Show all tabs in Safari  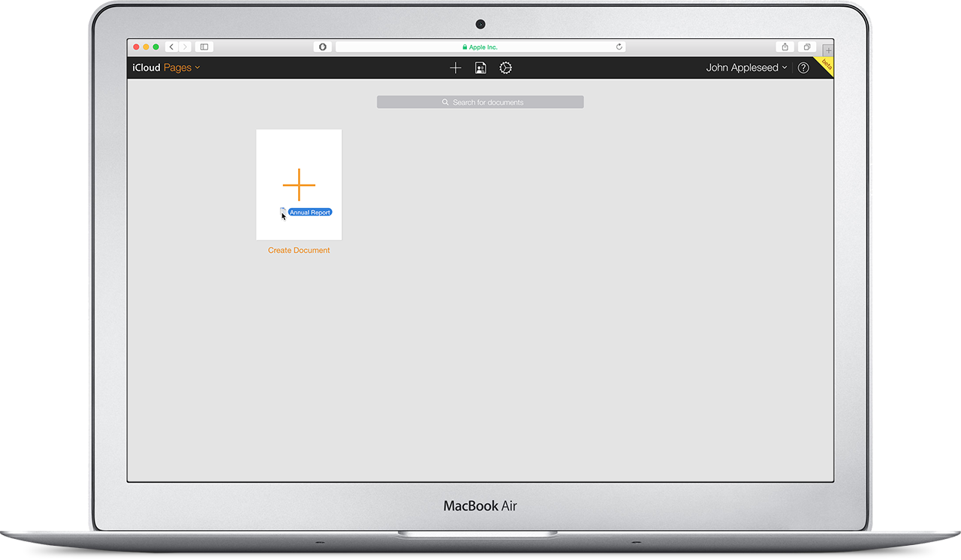807,47
